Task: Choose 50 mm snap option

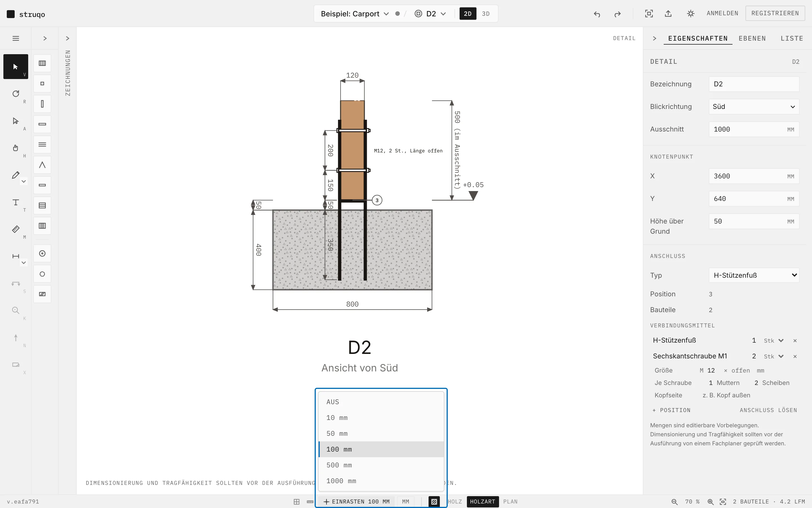Action: point(381,433)
